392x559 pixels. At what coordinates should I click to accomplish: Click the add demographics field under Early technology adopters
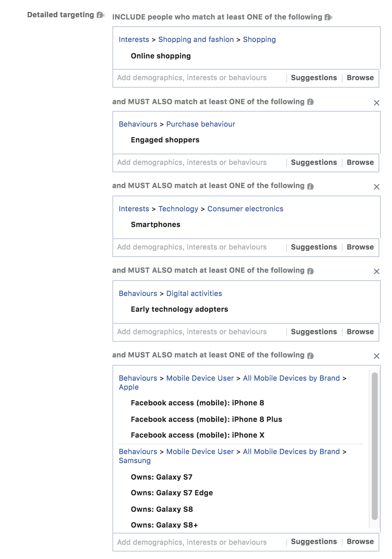pos(191,332)
